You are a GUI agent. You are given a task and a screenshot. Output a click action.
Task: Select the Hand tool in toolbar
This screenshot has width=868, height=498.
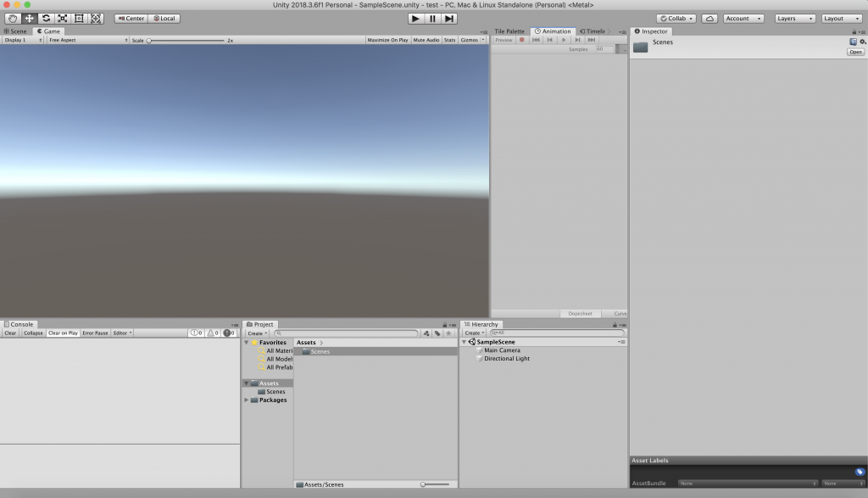[13, 18]
